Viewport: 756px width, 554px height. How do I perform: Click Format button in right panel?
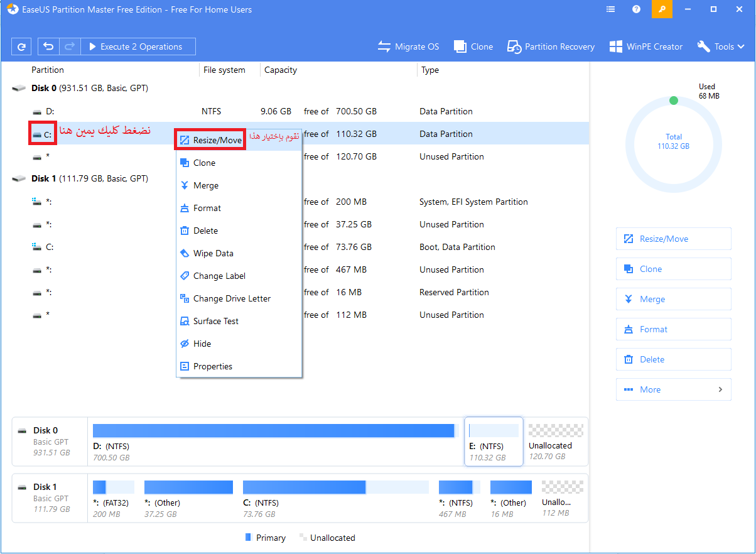(x=674, y=329)
